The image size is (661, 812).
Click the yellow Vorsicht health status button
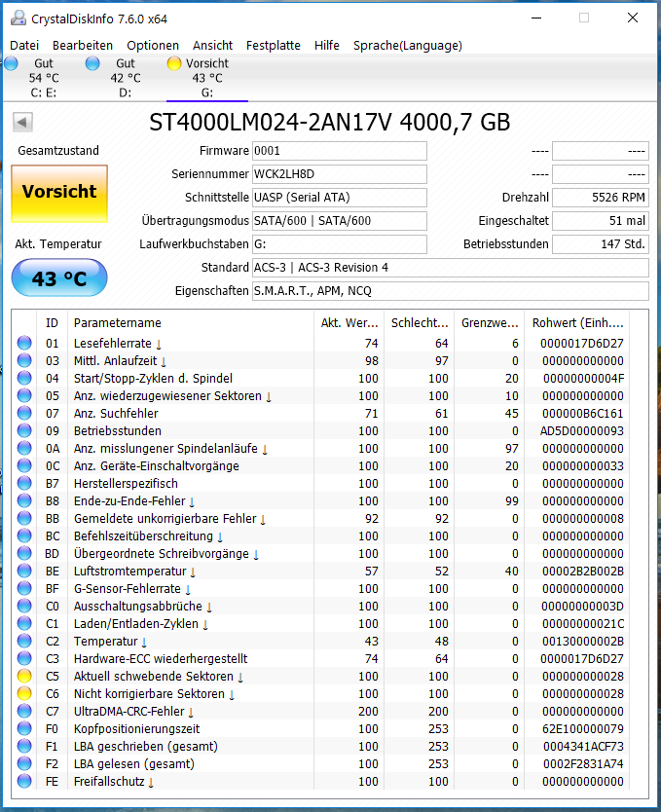tap(59, 194)
